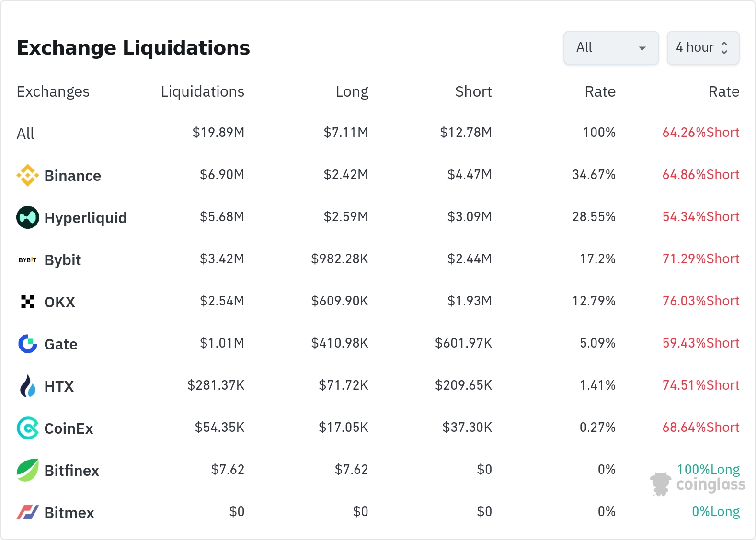This screenshot has height=540, width=756.
Task: Click the coinglass watermark logo
Action: pyautogui.click(x=698, y=484)
